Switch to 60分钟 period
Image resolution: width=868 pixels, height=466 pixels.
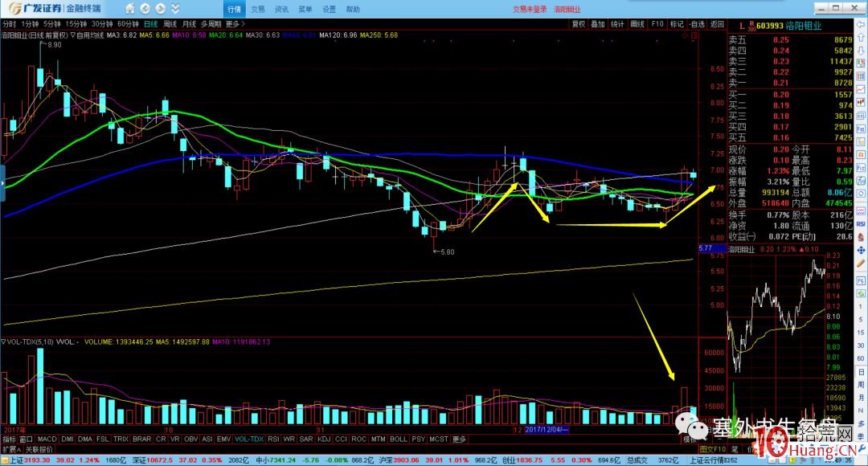tap(128, 24)
